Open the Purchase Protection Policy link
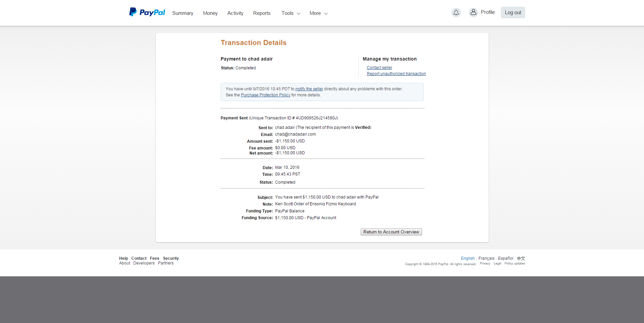 coord(266,95)
